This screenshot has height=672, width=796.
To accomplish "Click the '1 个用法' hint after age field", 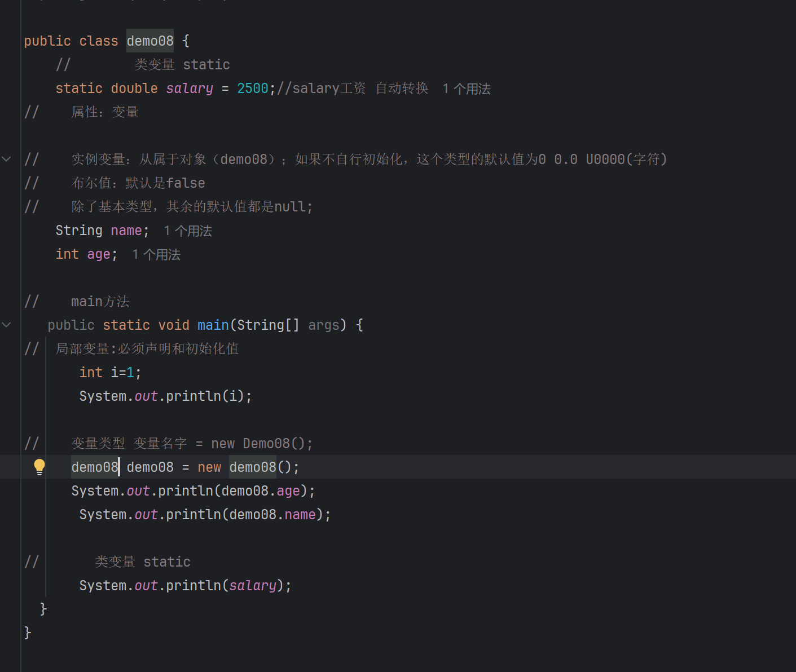I will pyautogui.click(x=156, y=254).
